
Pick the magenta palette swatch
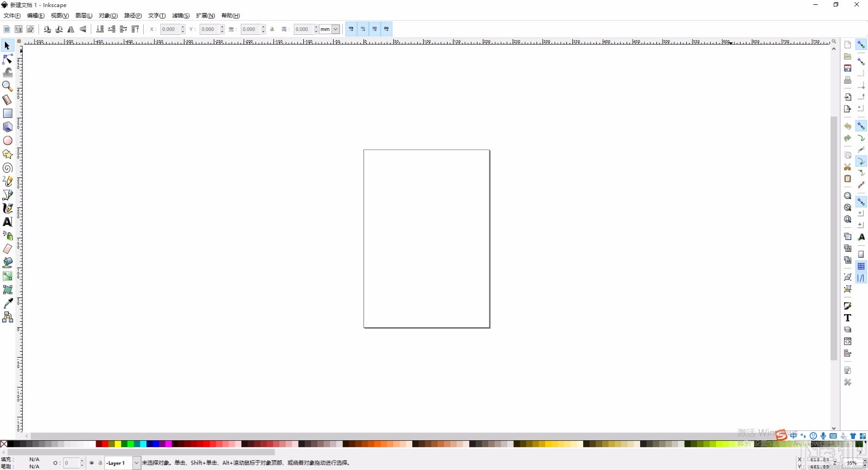pyautogui.click(x=169, y=444)
